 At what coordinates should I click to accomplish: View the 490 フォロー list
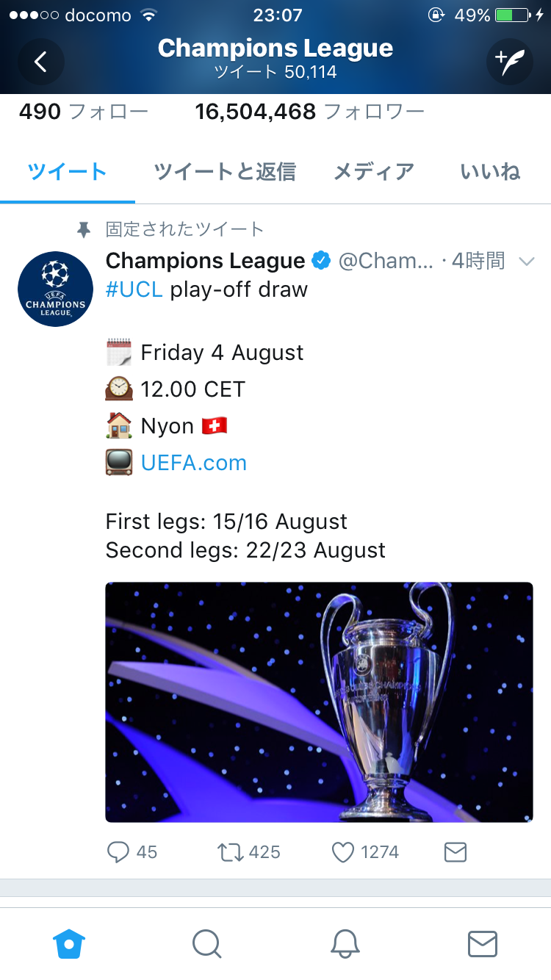83,112
